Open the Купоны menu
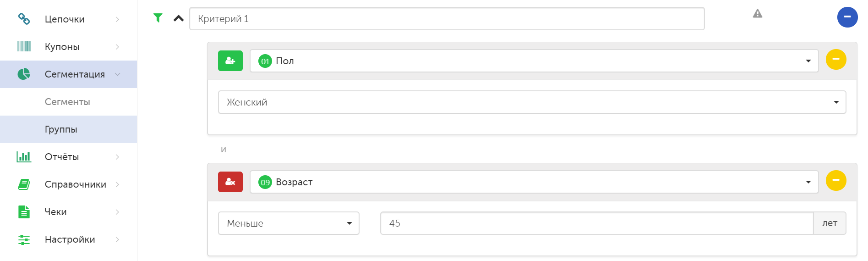Screen dimensions: 868x261 click(69, 47)
